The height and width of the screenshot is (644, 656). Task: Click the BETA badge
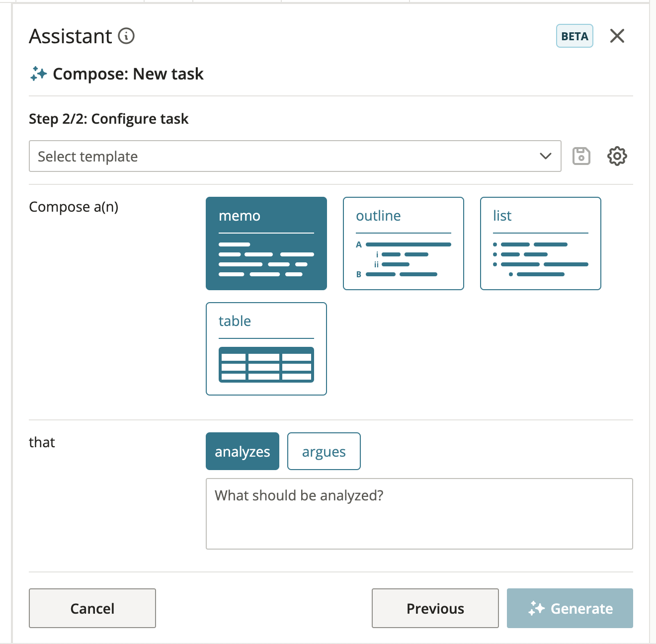(x=574, y=36)
